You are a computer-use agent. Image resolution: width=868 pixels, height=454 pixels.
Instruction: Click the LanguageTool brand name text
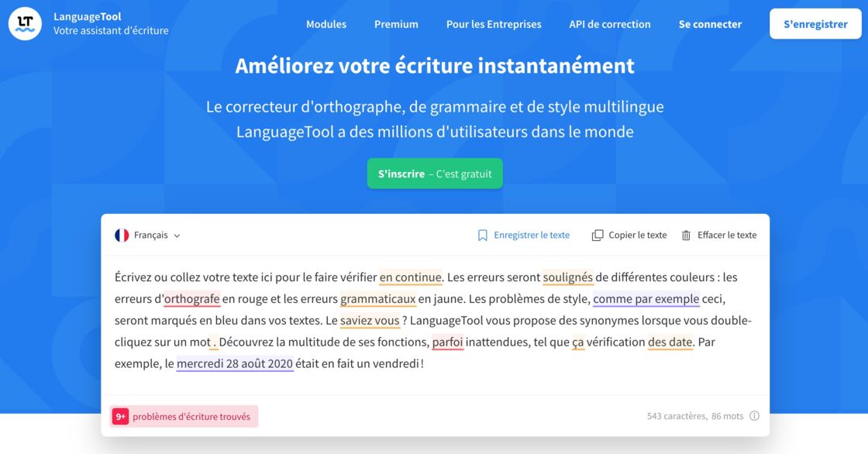point(88,16)
